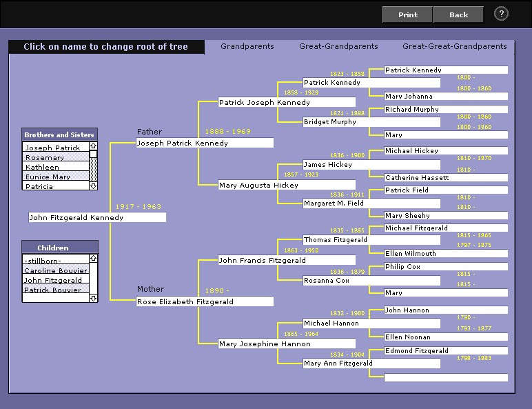
Task: Select Eunice Mary in the siblings list
Action: 56,177
